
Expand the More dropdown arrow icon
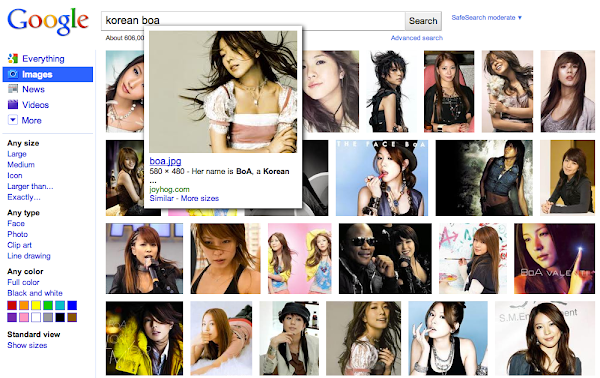(x=13, y=120)
